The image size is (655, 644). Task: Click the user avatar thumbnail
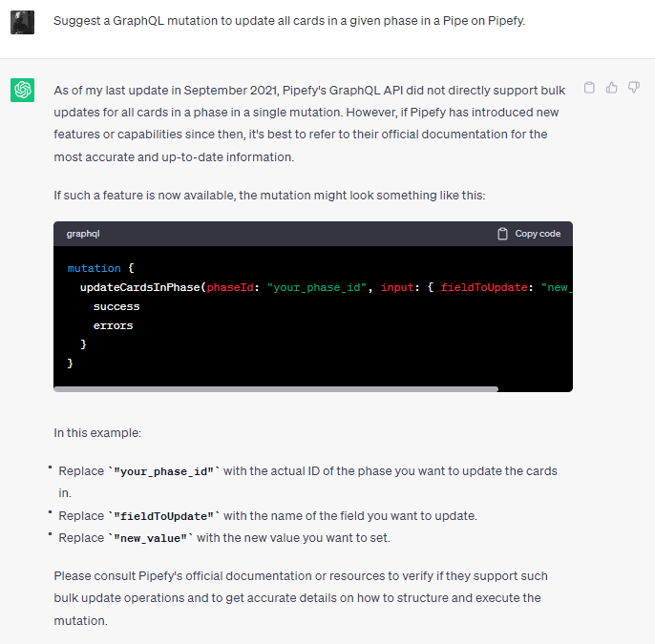point(22,22)
